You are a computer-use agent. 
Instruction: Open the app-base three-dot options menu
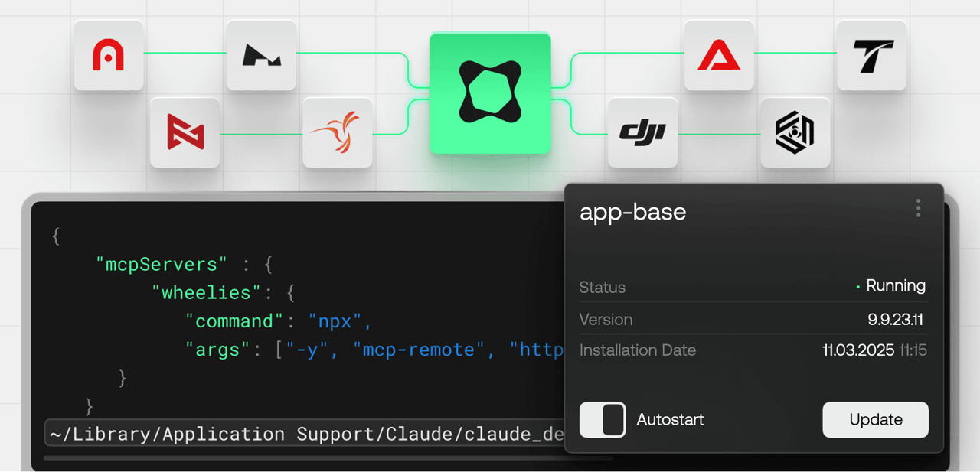[x=918, y=208]
